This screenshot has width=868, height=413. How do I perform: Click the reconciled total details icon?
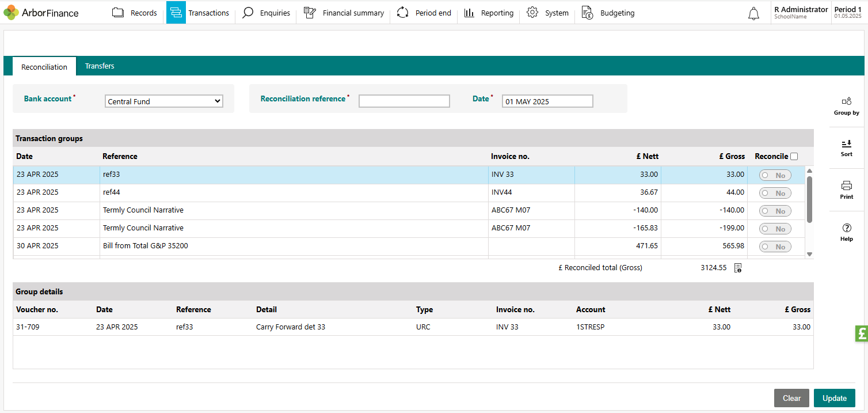click(738, 268)
